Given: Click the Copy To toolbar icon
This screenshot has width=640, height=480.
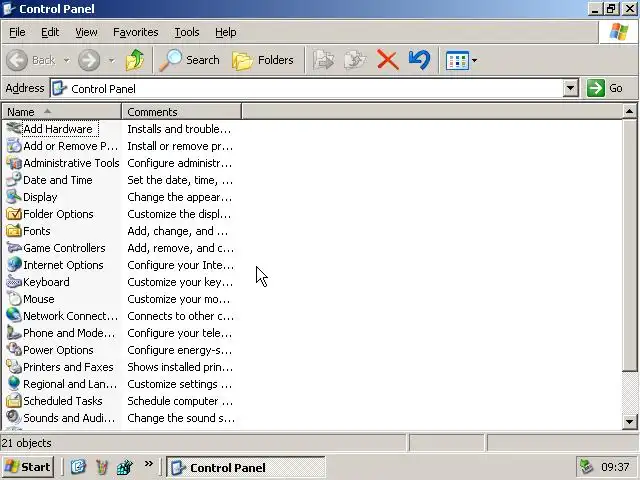Looking at the screenshot, I should 355,60.
